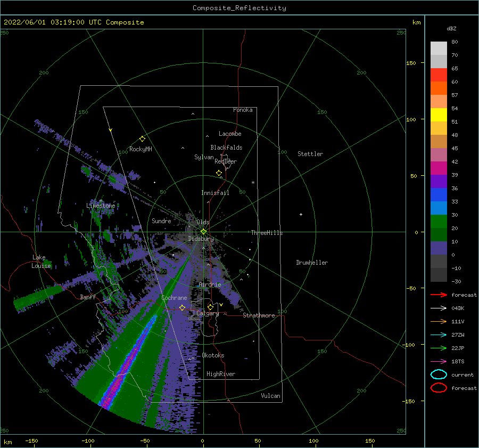Click the Calgary city label

[208, 313]
